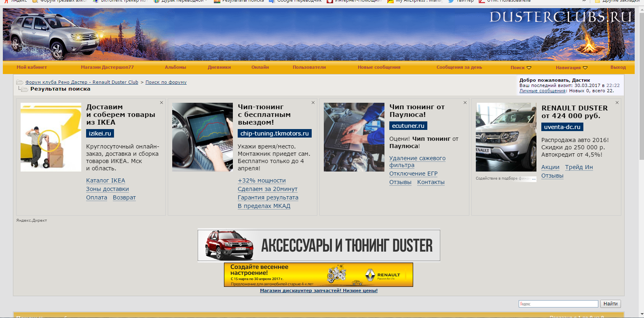Screen dimensions: 644x318
Task: Click Возврат link in IKEA ad
Action: point(124,197)
